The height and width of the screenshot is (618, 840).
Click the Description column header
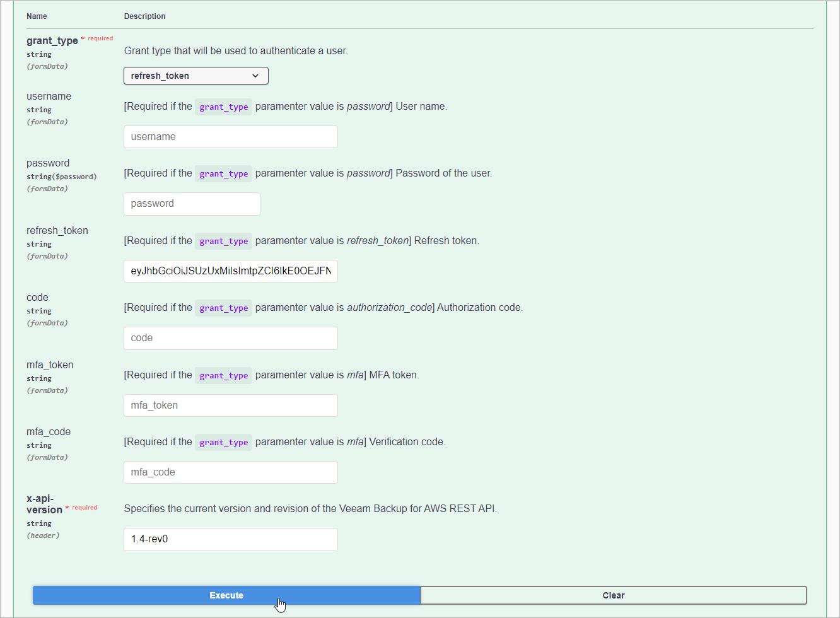click(144, 16)
